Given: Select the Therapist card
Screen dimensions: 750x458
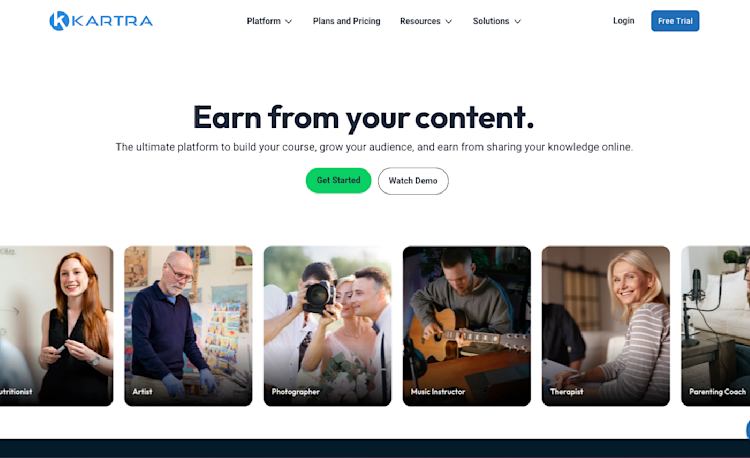Looking at the screenshot, I should tap(606, 326).
